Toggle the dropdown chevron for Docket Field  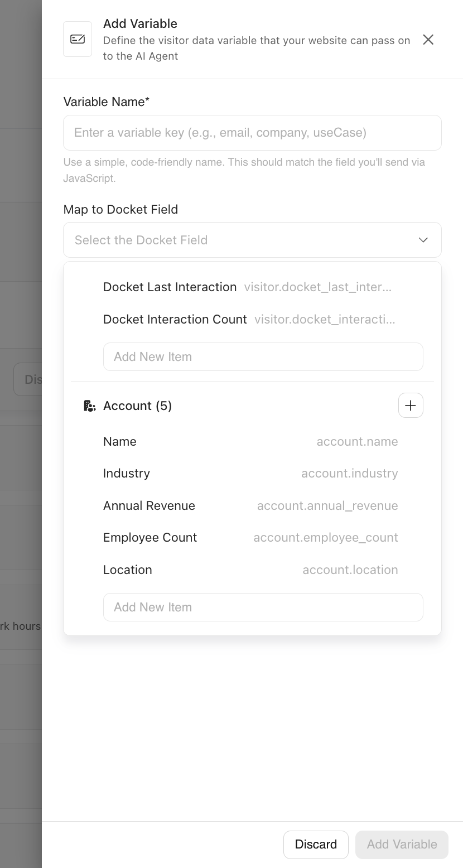pos(423,240)
